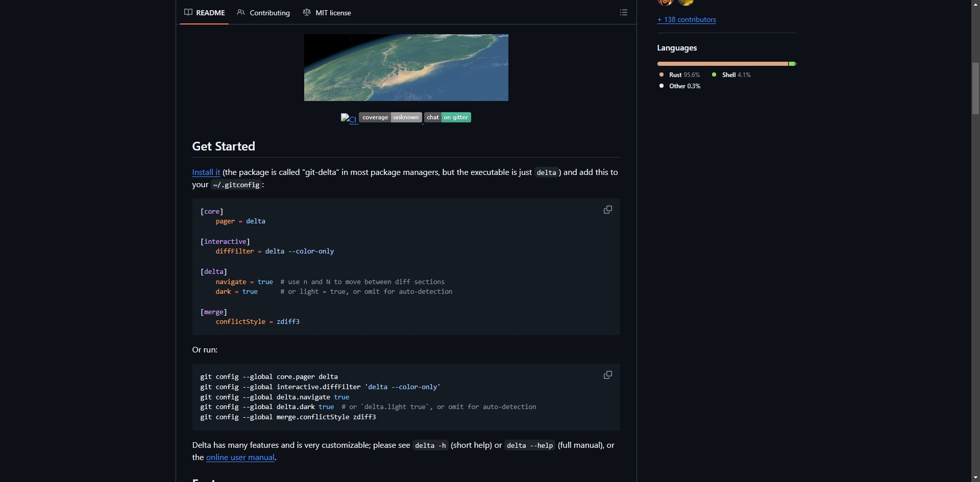This screenshot has width=980, height=482.
Task: View the + 138 contributors link
Action: 687,19
